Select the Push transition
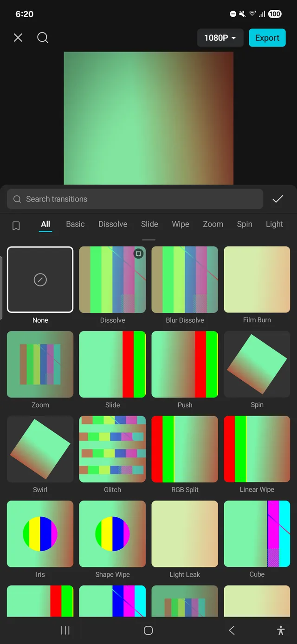Image resolution: width=297 pixels, height=644 pixels. point(185,364)
